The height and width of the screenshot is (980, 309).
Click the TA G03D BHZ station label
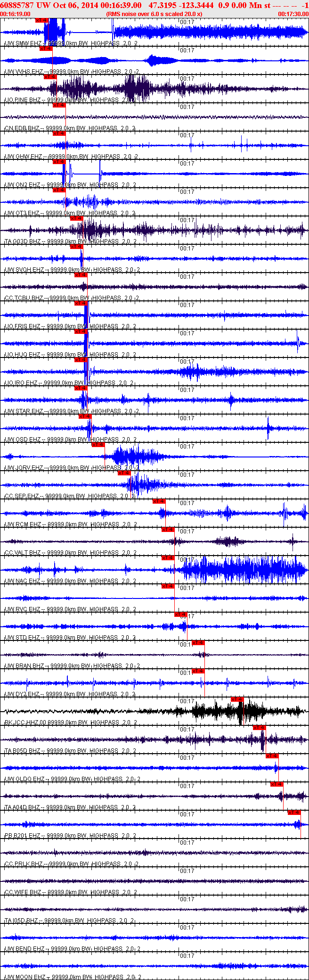click(70, 241)
